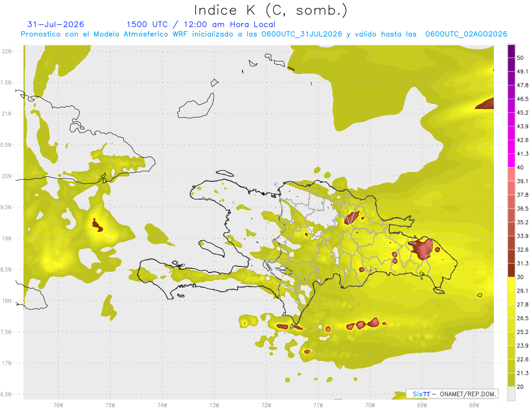The height and width of the screenshot is (411, 532).
Task: Click the "19N" latitude label
Action: [x=8, y=239]
